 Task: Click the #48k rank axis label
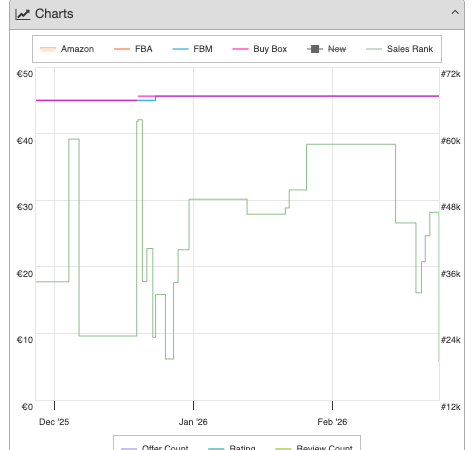451,207
